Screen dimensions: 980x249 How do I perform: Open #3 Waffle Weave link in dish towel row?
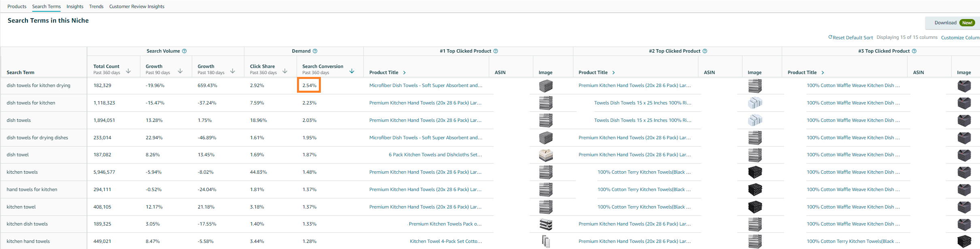(x=853, y=155)
